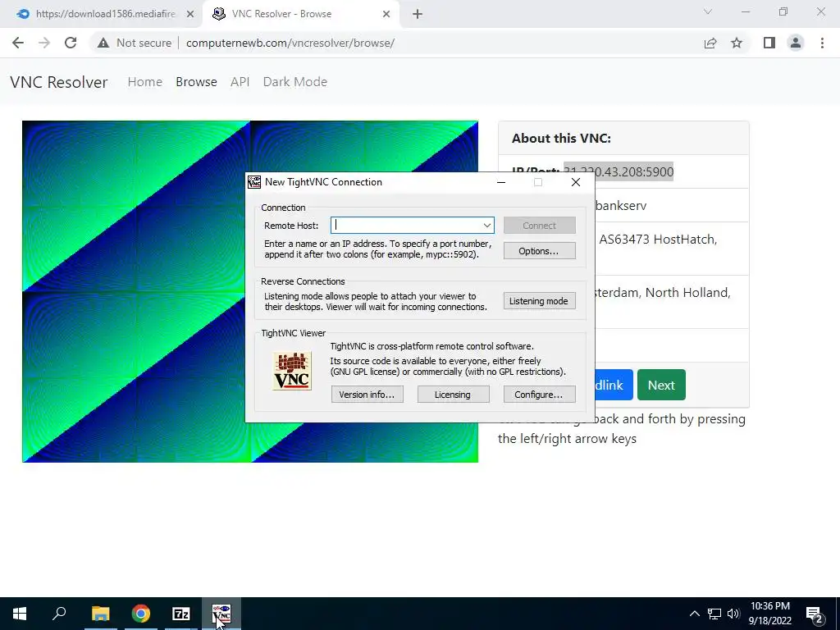The height and width of the screenshot is (630, 840).
Task: Click the Not secure warning icon
Action: (x=103, y=43)
